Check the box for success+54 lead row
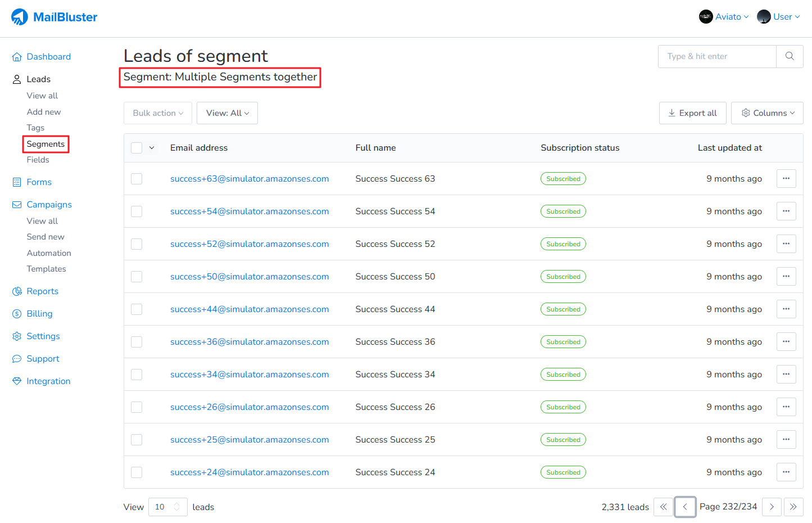 (x=137, y=211)
